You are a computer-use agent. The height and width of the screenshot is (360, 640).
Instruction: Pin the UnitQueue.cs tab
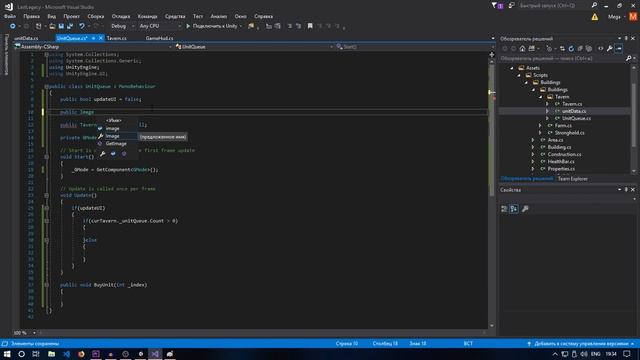point(93,38)
